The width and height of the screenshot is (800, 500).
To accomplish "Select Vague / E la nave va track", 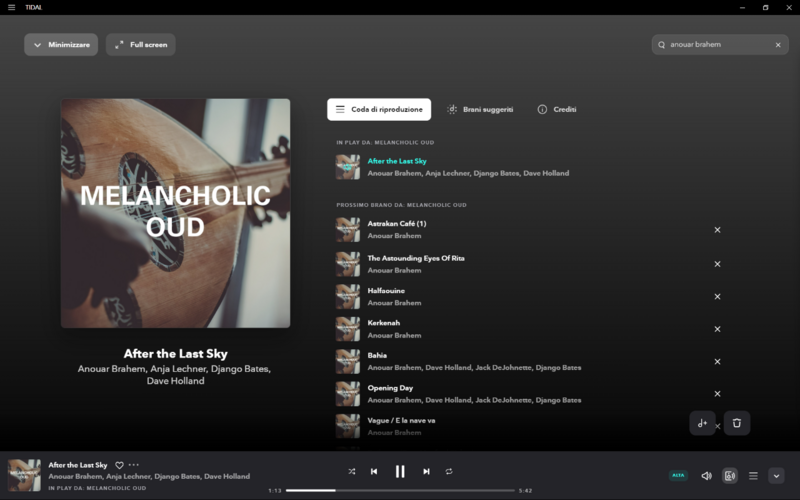I will point(402,421).
